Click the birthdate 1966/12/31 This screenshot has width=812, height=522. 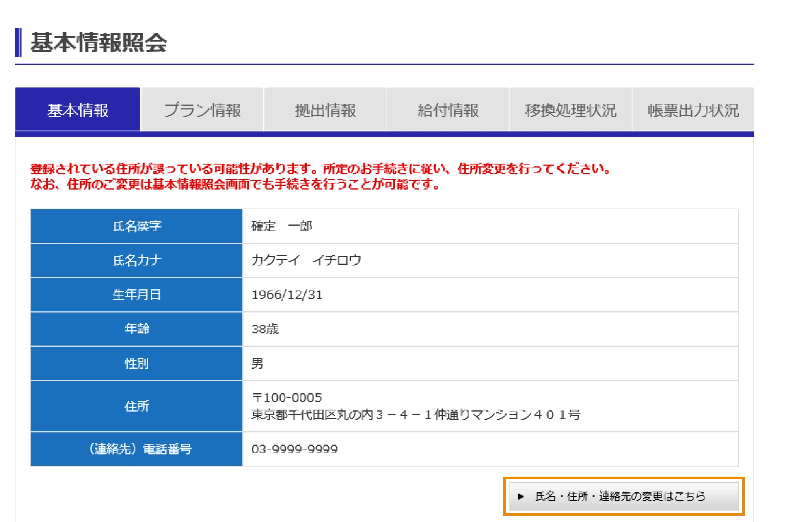pyautogui.click(x=287, y=295)
